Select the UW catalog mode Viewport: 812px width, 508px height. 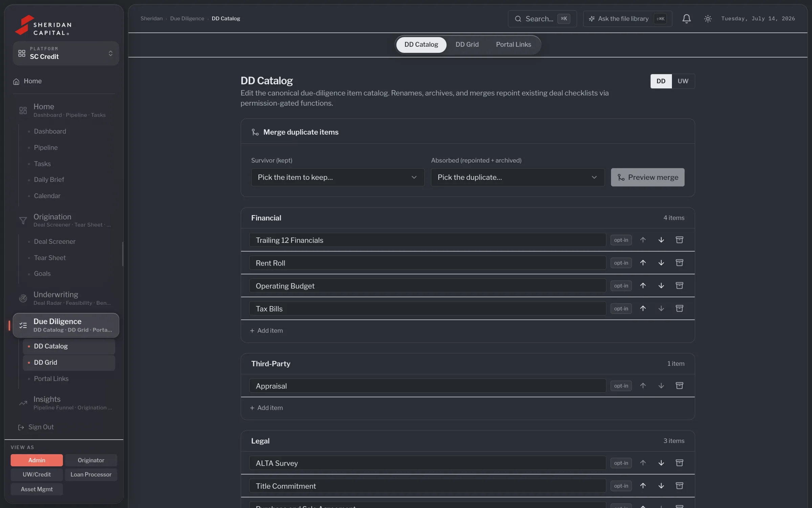[683, 81]
